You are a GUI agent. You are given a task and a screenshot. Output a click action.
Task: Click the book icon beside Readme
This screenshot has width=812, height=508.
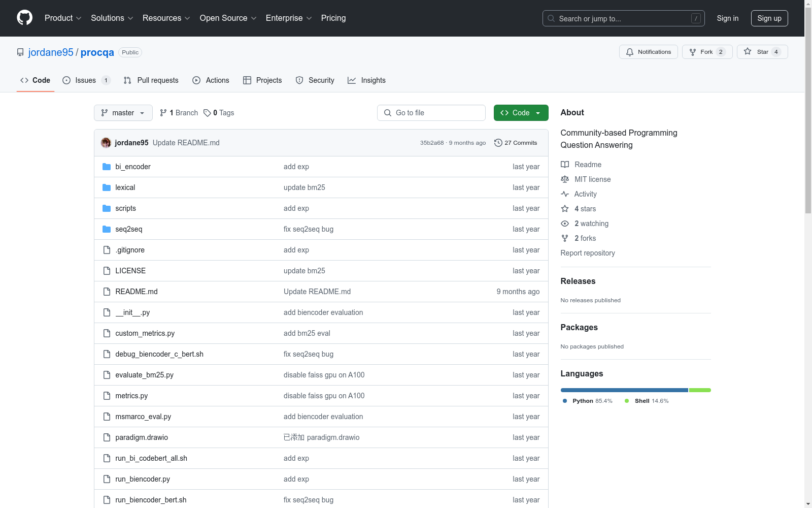[x=565, y=165]
